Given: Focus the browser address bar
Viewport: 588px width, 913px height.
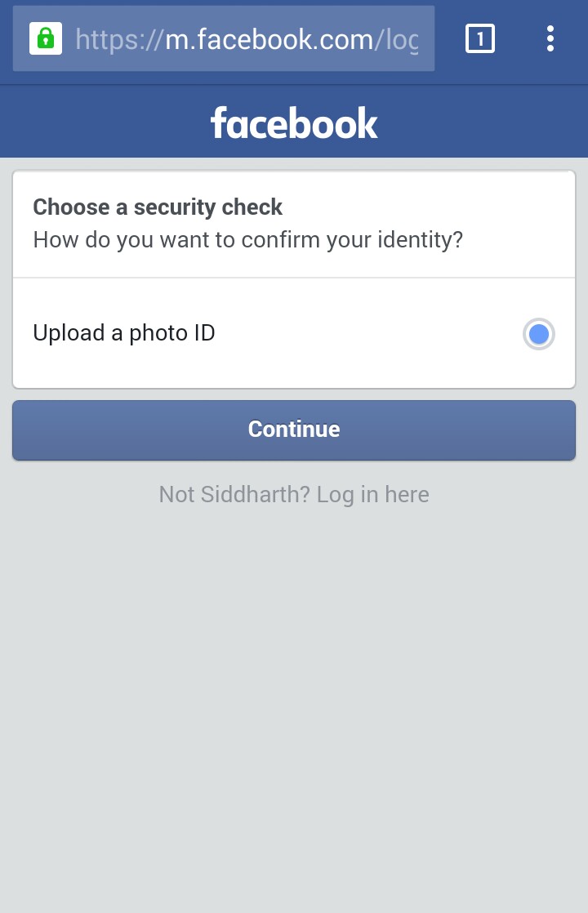Looking at the screenshot, I should click(x=245, y=38).
